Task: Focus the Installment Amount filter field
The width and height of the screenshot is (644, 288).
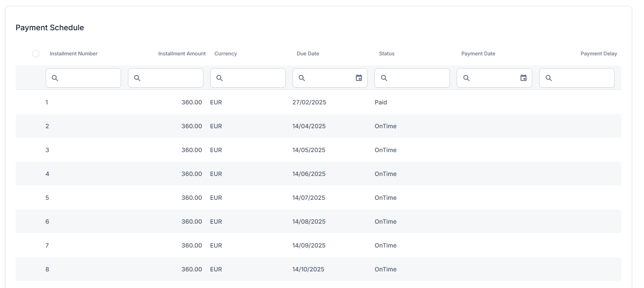Action: pyautogui.click(x=171, y=78)
